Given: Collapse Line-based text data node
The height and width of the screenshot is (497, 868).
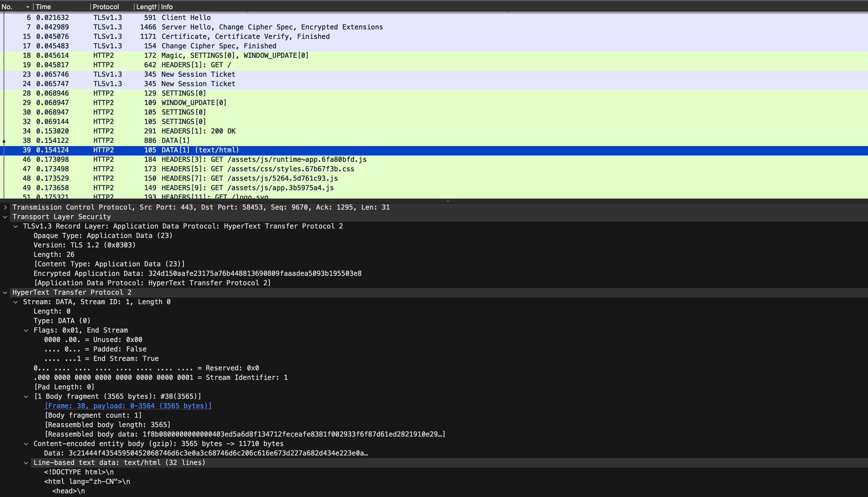Looking at the screenshot, I should pyautogui.click(x=26, y=463).
